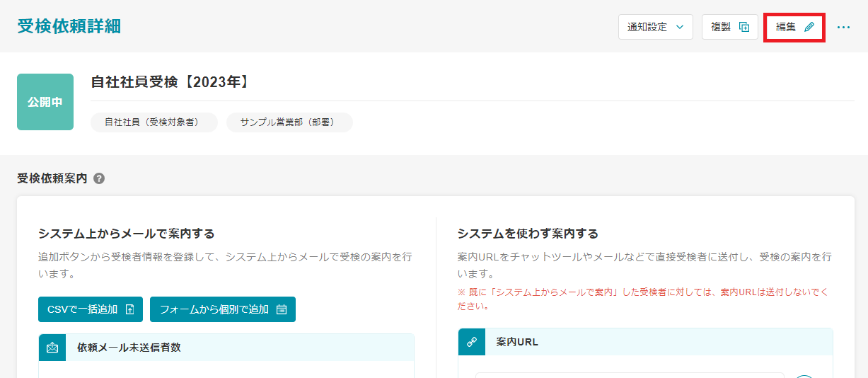Viewport: 868px width, 378px height.
Task: Click the システムを使わず案内する heading
Action: pos(528,234)
